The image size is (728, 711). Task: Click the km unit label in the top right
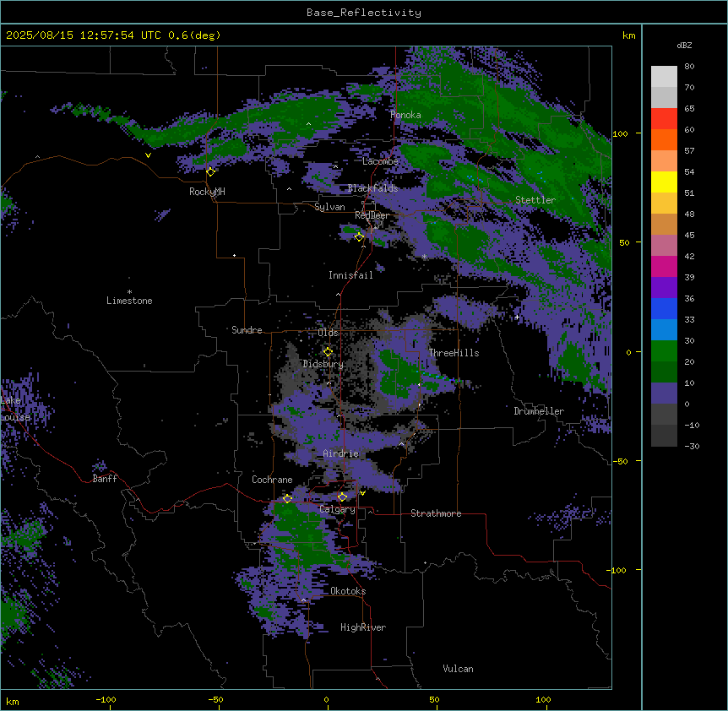click(x=628, y=35)
